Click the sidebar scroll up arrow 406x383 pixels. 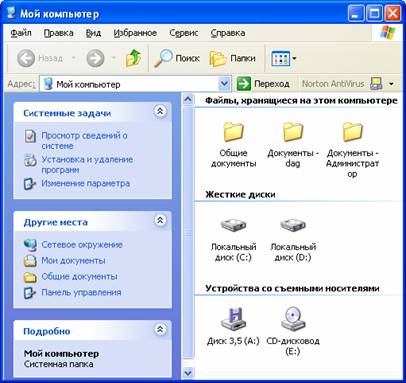click(x=188, y=99)
